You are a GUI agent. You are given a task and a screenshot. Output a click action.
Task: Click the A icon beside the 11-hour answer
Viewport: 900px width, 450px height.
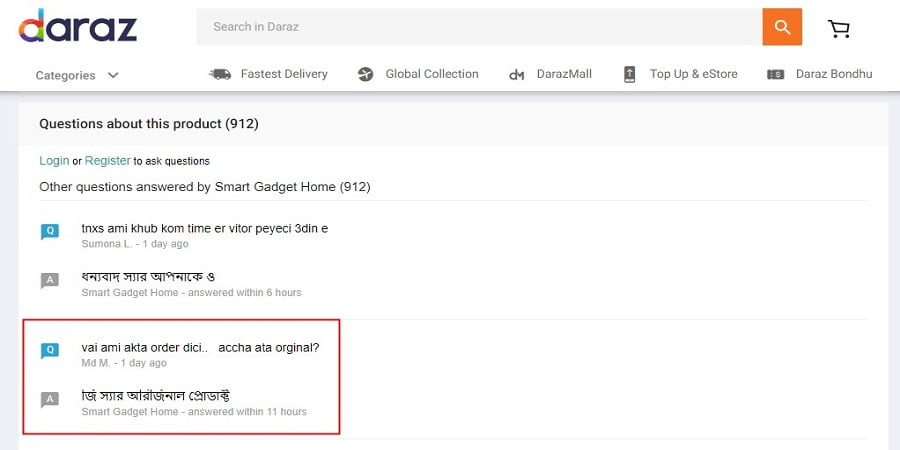coord(49,400)
